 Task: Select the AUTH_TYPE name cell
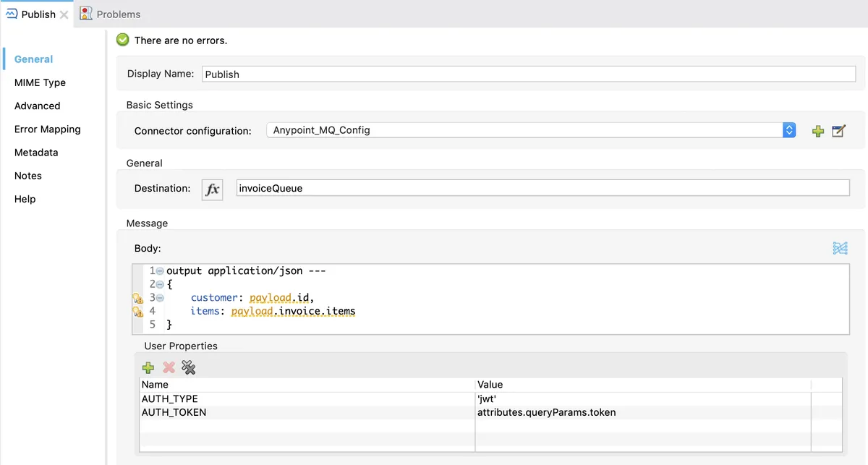point(307,398)
